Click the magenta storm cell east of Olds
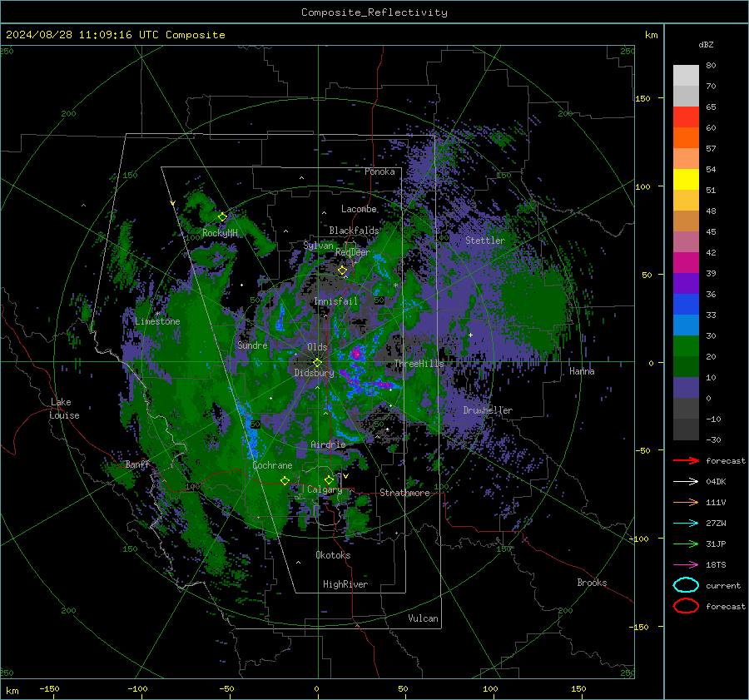The height and width of the screenshot is (700, 749). [x=356, y=354]
